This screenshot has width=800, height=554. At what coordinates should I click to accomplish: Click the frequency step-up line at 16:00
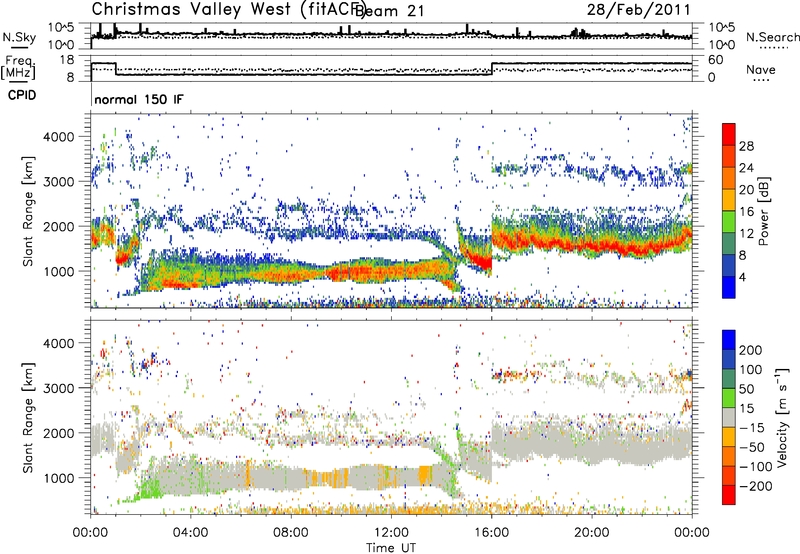tap(492, 69)
